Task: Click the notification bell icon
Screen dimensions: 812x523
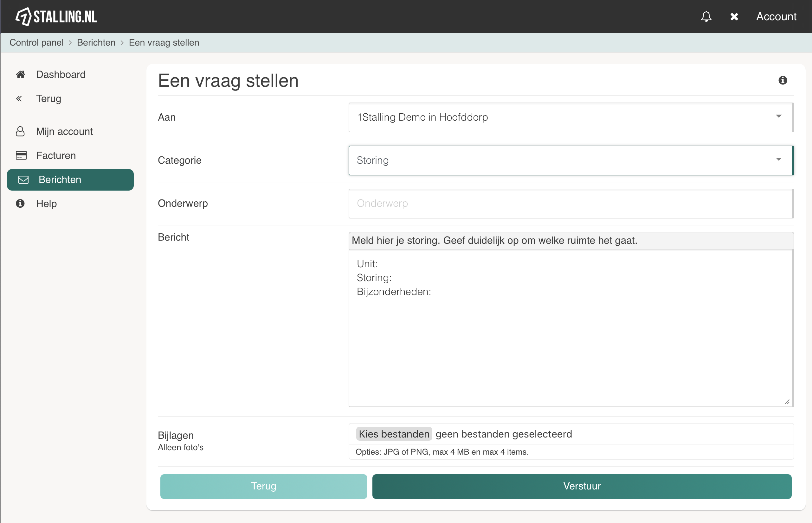Action: (706, 16)
